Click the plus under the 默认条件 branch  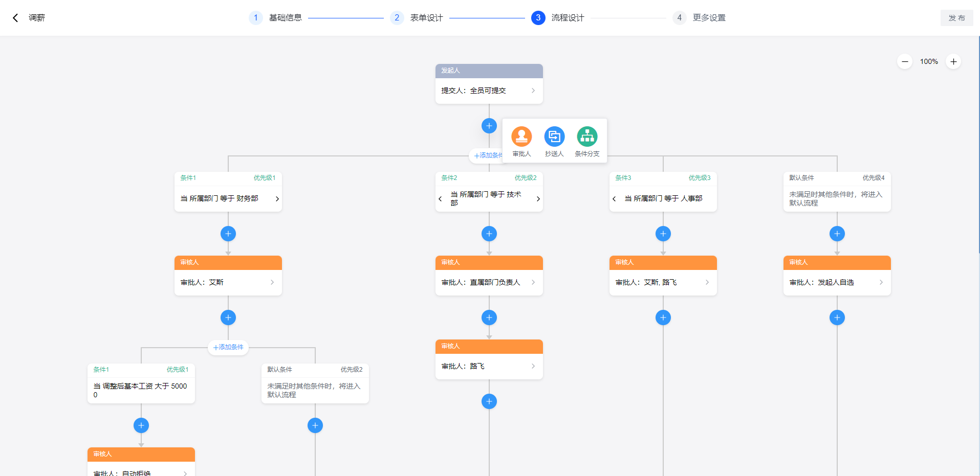[315, 425]
